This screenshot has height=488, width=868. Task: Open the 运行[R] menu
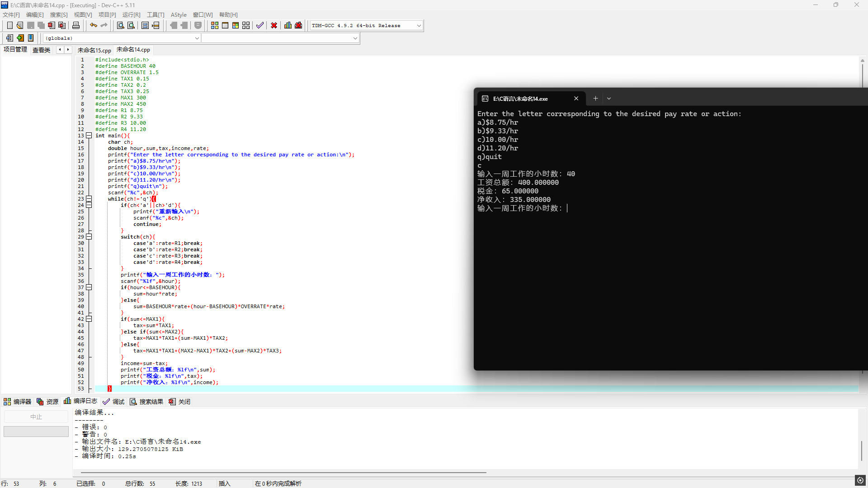[131, 15]
